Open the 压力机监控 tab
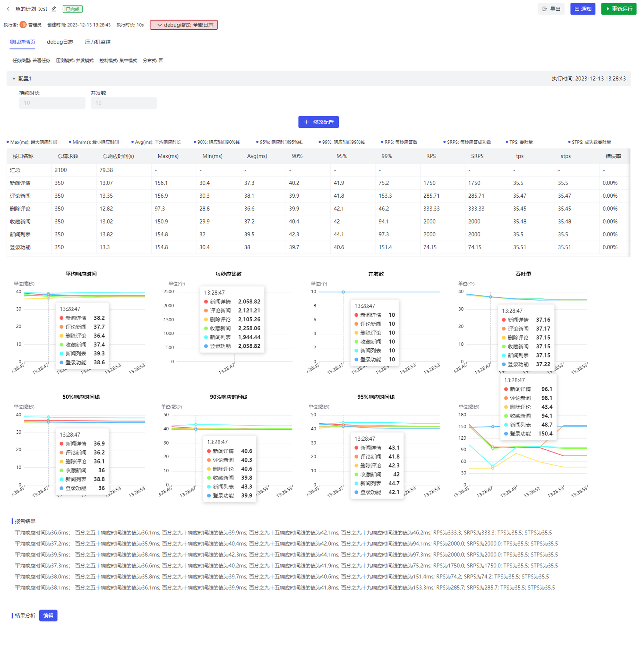The width and height of the screenshot is (644, 646). tap(98, 42)
